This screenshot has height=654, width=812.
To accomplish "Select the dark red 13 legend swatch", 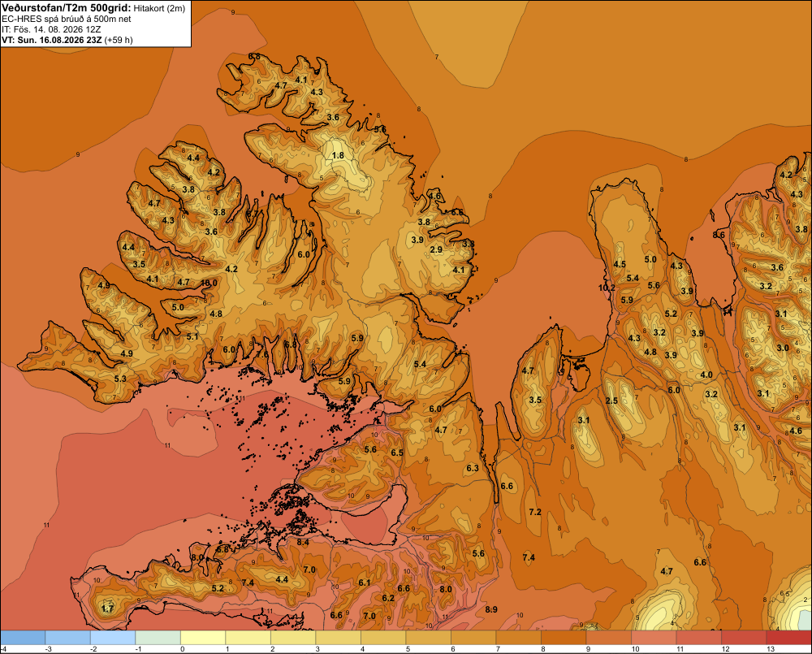I will tap(788, 638).
